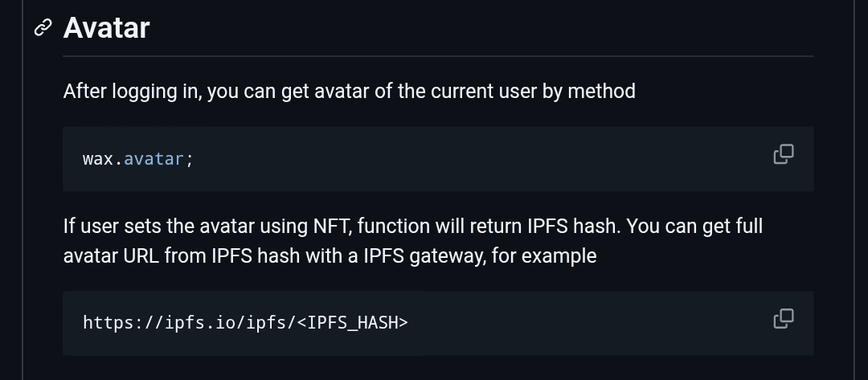
Task: Click the horizontal divider under Avatar heading
Action: (x=439, y=56)
